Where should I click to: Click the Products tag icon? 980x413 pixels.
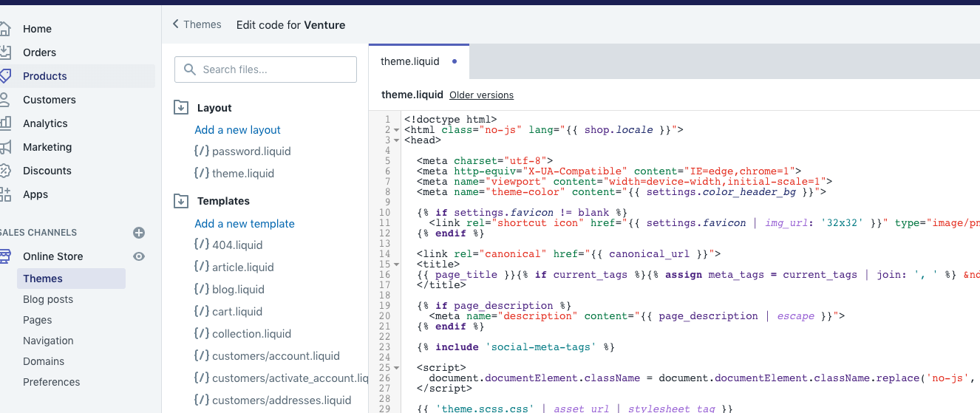point(5,76)
